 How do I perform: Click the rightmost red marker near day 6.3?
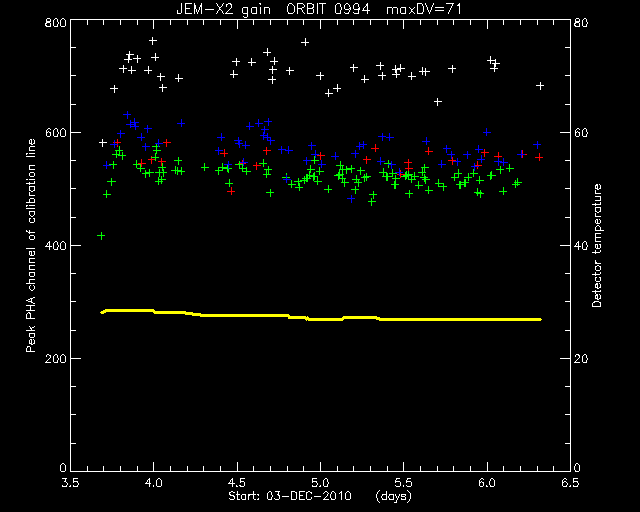tap(539, 157)
